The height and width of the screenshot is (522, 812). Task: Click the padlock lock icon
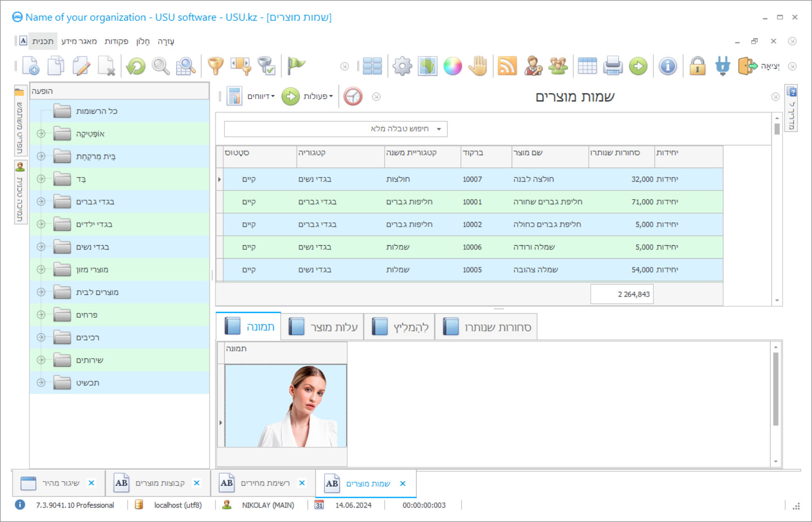coord(697,66)
